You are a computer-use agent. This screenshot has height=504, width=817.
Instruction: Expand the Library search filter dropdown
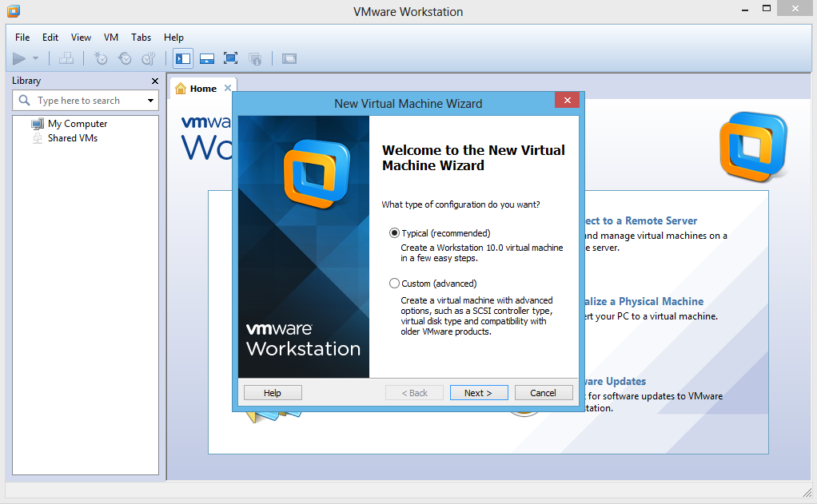[x=150, y=101]
